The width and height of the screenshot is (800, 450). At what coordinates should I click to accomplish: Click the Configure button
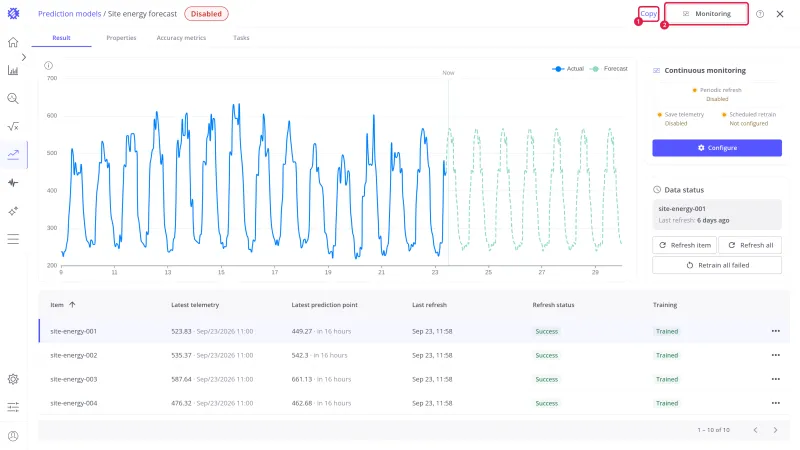[x=717, y=148]
